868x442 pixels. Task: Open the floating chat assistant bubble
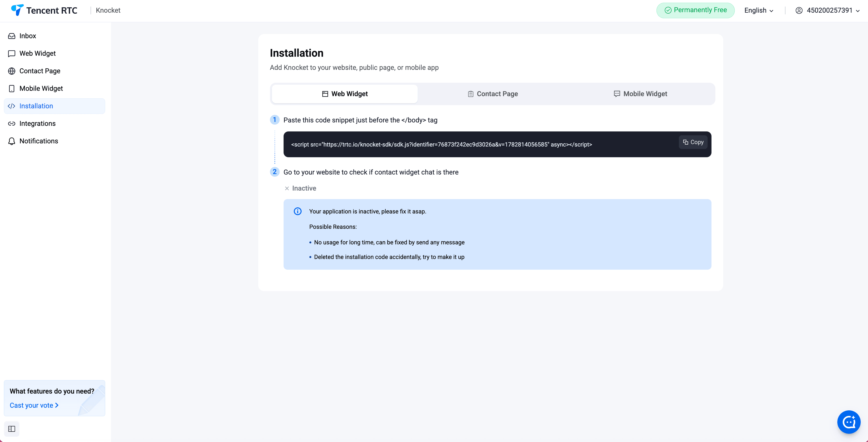(x=849, y=422)
